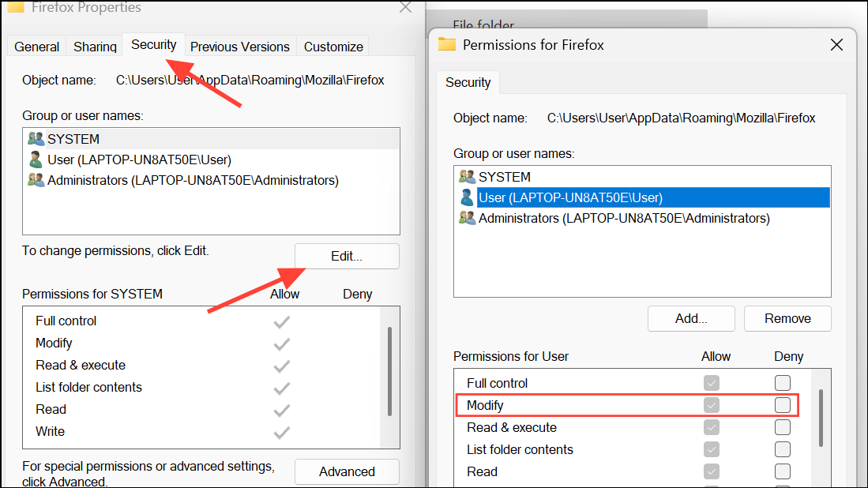Viewport: 868px width, 488px height.
Task: Click Read & execute label in Permissions for User
Action: [512, 427]
